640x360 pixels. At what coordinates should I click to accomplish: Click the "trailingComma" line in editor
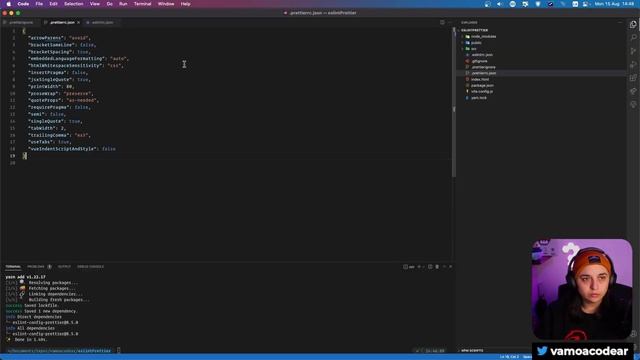[x=59, y=135]
